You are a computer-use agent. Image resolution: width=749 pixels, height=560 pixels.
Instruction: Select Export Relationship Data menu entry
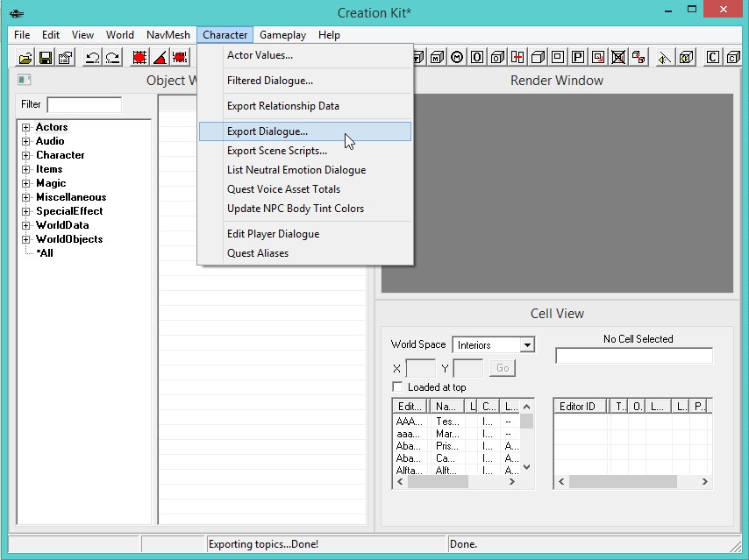304,106
